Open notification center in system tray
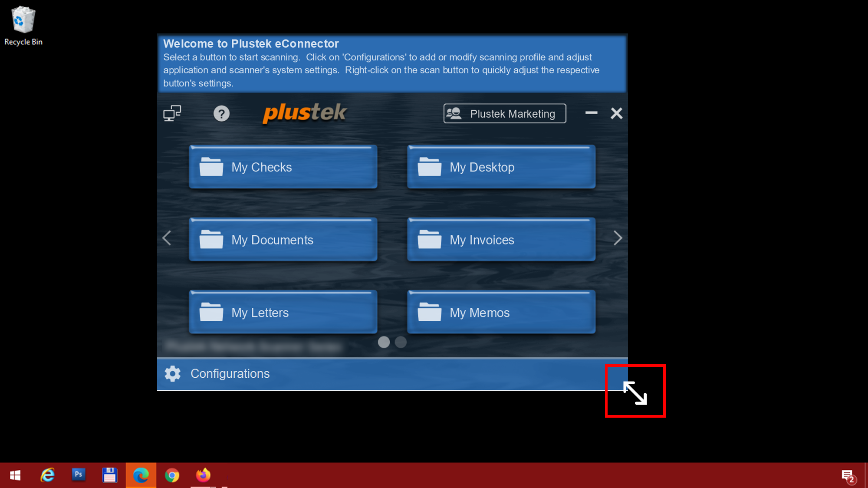The height and width of the screenshot is (488, 868). pyautogui.click(x=848, y=476)
